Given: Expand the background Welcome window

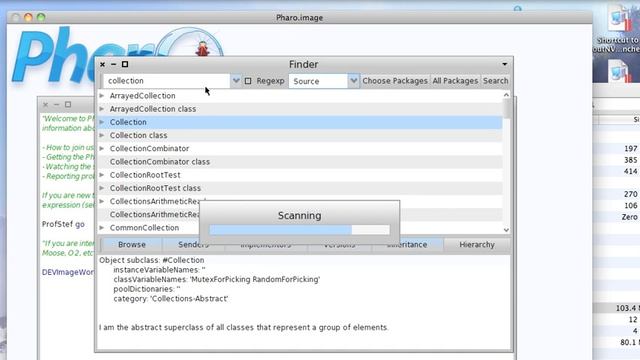Looking at the screenshot, I should tap(68, 104).
